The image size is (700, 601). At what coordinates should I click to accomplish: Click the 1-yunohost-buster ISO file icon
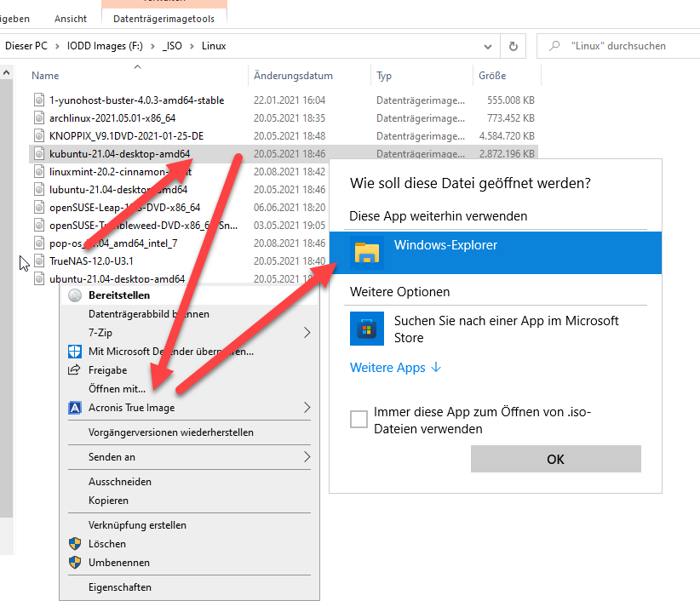click(x=39, y=100)
